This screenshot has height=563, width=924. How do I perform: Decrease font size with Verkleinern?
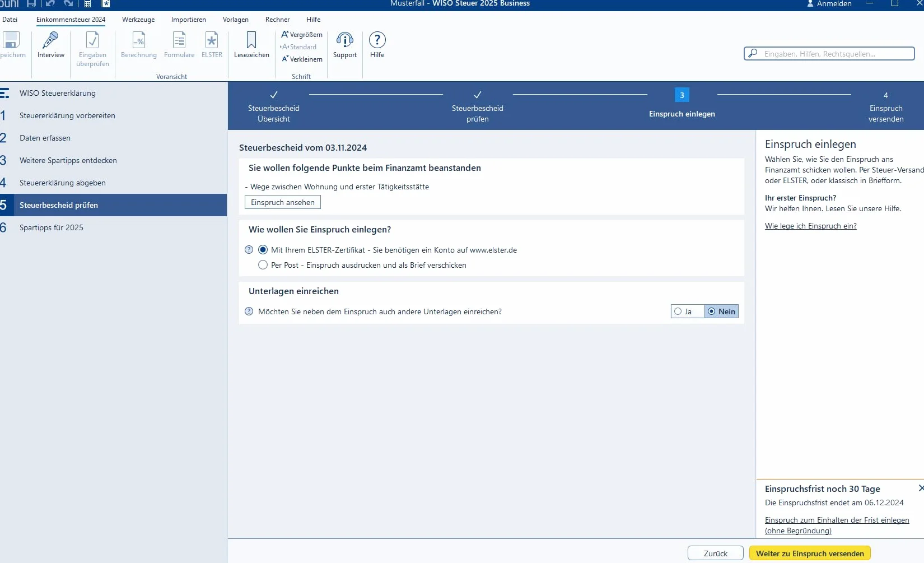302,59
